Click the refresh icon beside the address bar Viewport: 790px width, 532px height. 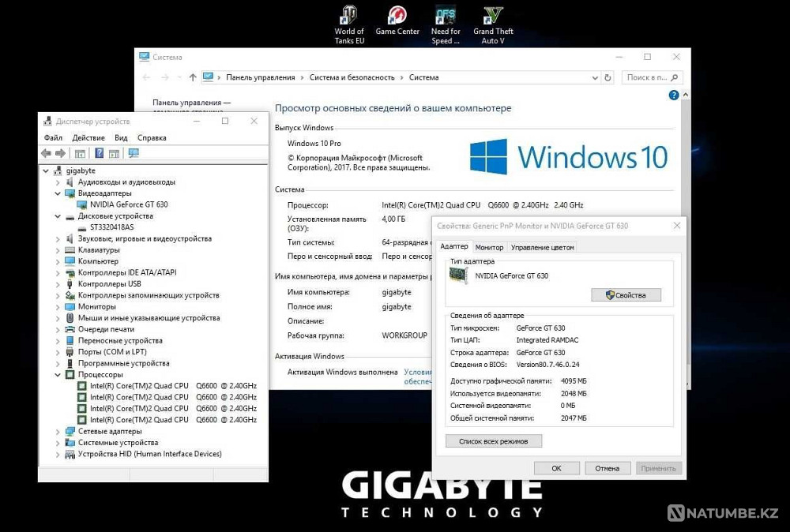click(607, 77)
